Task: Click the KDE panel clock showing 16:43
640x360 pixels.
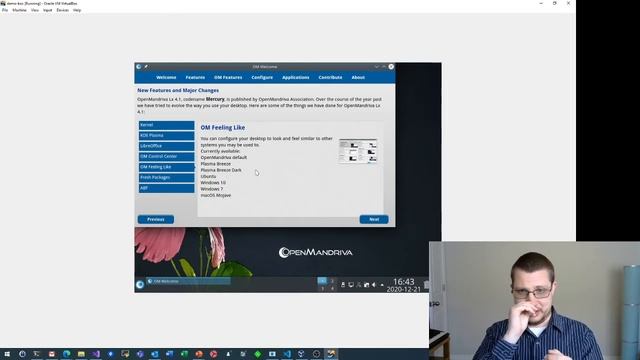Action: pos(404,284)
